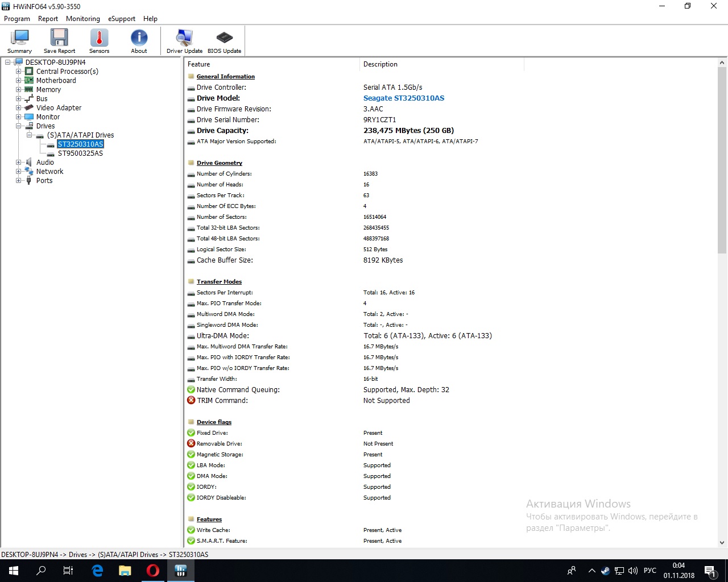Click the HWiNFO taskbar icon
Screen dimensions: 728x582
(x=181, y=571)
